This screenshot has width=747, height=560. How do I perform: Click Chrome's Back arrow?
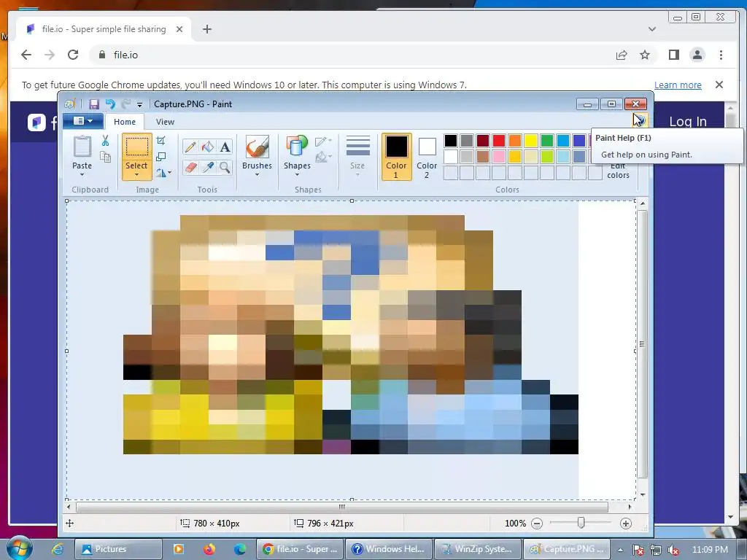tap(26, 55)
